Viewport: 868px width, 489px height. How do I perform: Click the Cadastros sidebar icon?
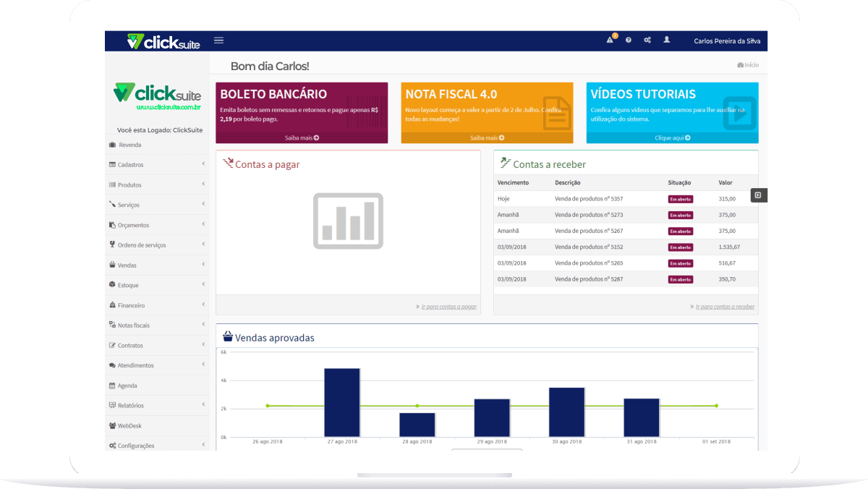[112, 165]
